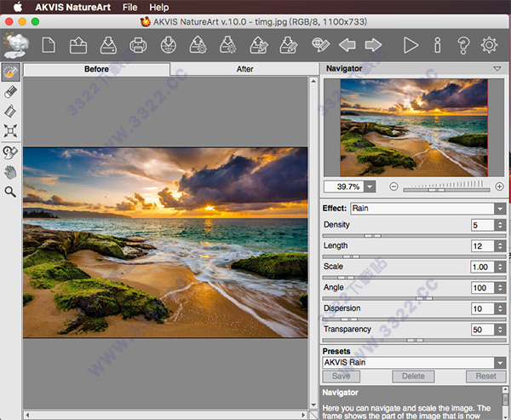Save the image with the Save icon
Image resolution: width=511 pixels, height=420 pixels.
pos(108,45)
